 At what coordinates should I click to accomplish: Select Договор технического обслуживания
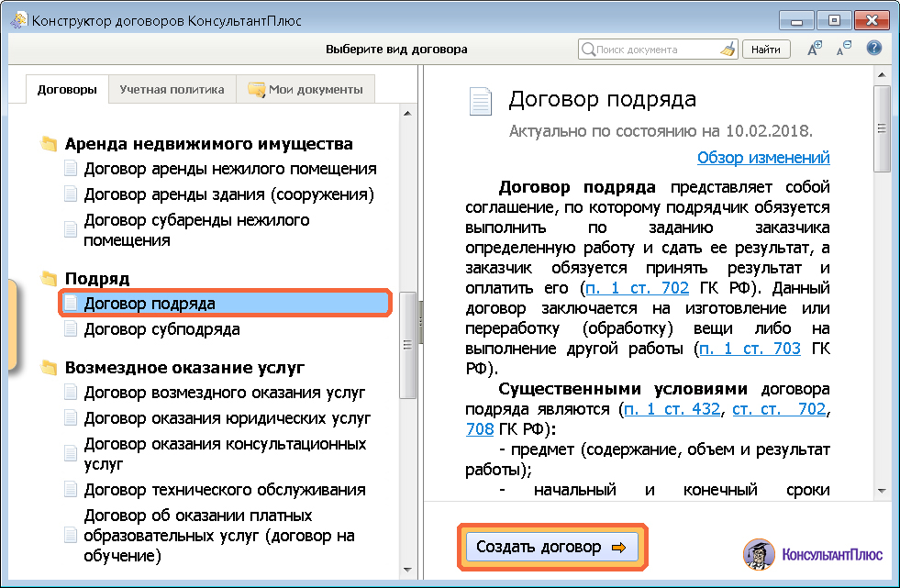[x=225, y=490]
